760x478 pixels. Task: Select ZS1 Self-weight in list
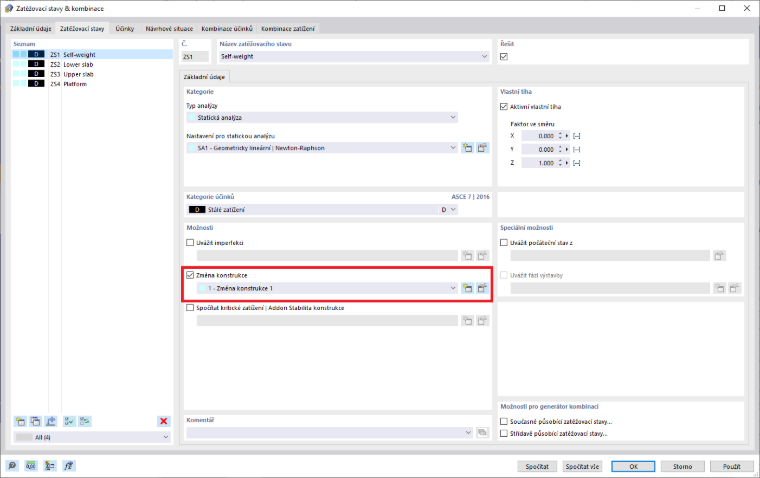click(92, 54)
